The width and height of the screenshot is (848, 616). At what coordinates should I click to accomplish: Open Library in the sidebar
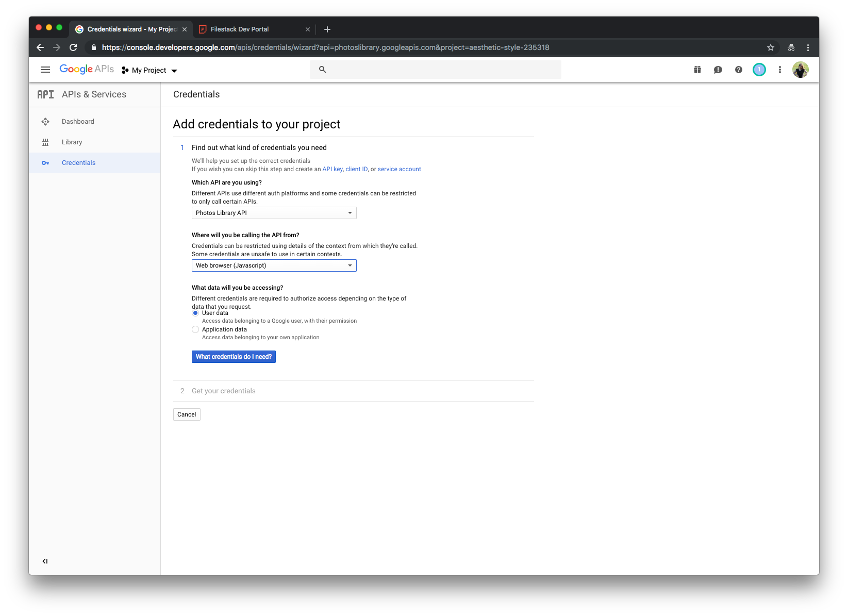click(95, 142)
